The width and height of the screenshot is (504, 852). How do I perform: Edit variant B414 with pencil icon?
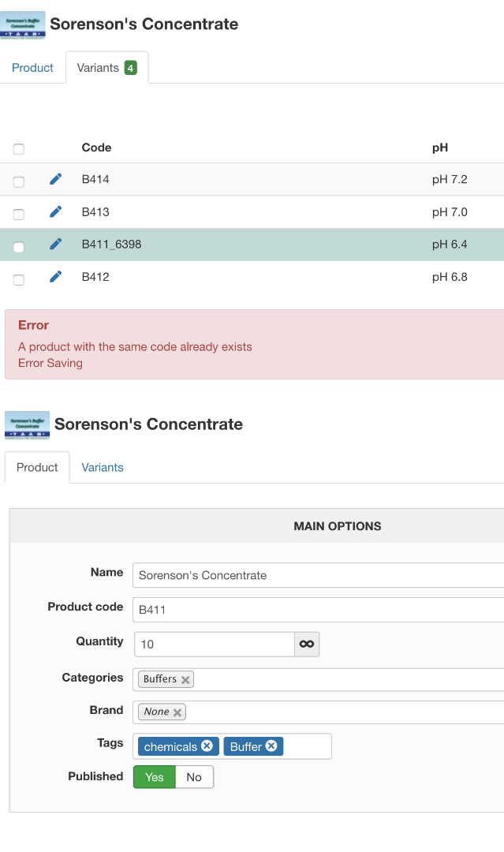click(55, 179)
